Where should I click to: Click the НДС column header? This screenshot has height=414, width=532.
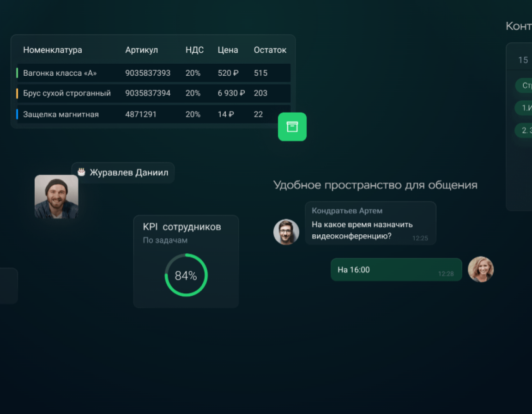click(194, 50)
